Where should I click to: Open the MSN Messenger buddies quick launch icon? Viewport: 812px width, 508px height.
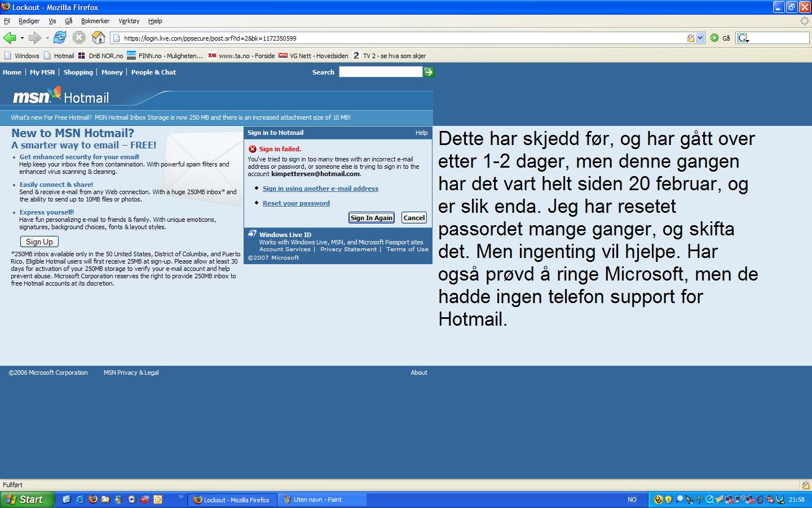pos(118,500)
